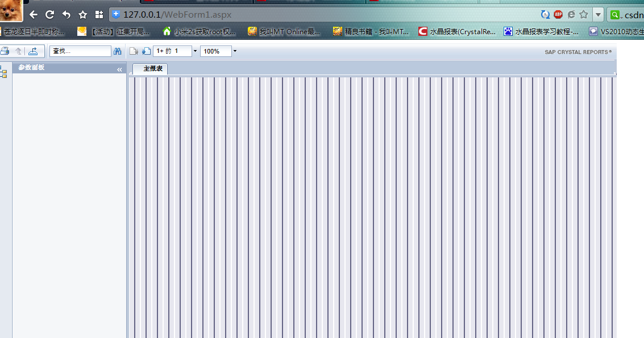Open the 水晶报表(CrystalRe... bookmark
644x338 pixels.
click(x=457, y=31)
